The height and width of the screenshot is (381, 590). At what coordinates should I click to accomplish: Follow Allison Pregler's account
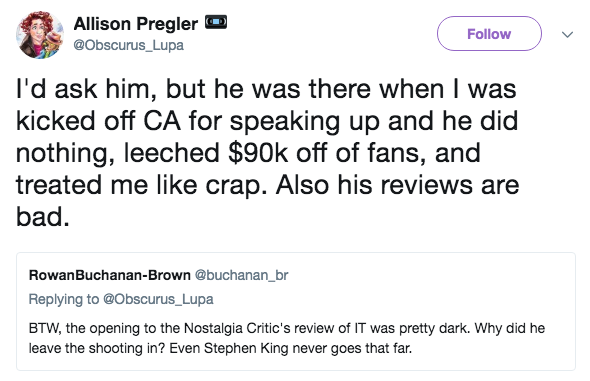pos(489,34)
